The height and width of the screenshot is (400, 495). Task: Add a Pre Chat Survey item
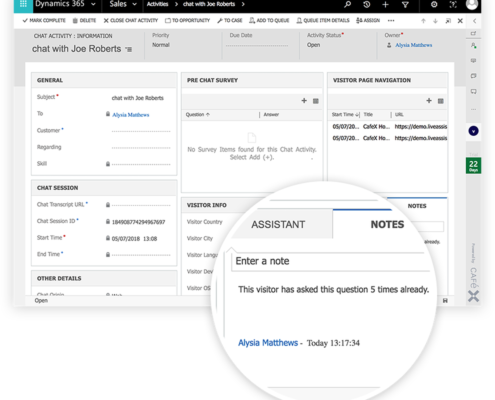click(304, 101)
